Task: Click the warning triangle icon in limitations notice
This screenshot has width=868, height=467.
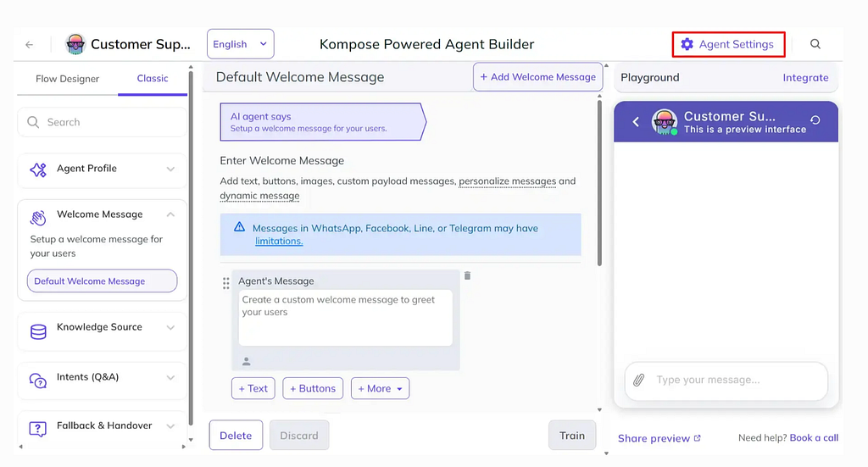Action: coord(239,227)
